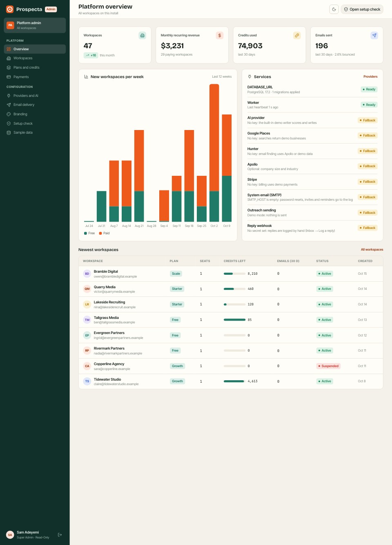Go to Email delivery settings
Screen dimensions: 392x545
point(35,105)
